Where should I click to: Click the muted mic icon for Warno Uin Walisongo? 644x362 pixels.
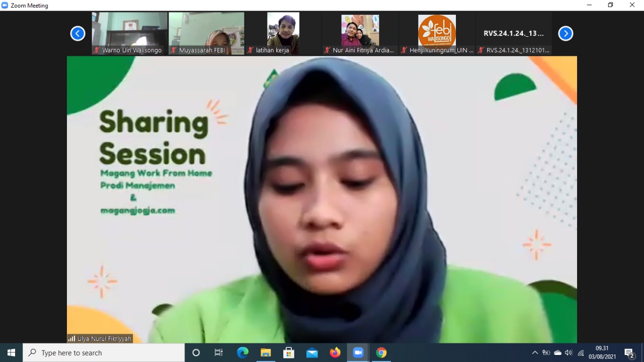97,50
